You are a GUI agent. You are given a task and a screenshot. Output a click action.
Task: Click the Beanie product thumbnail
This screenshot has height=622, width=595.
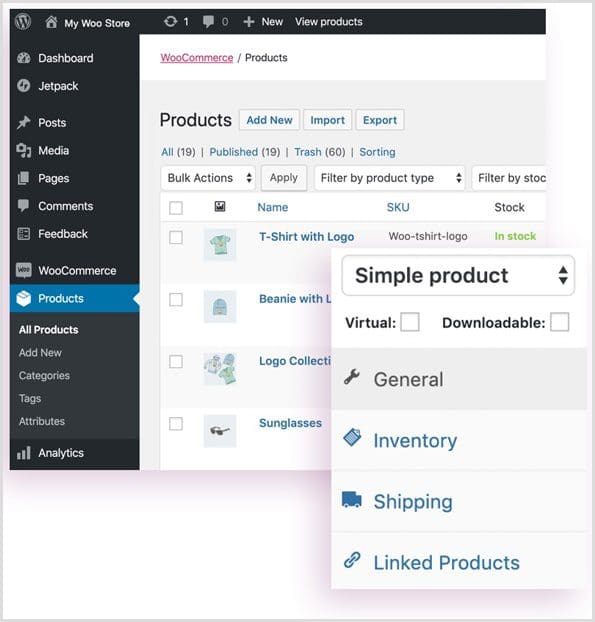tap(220, 307)
